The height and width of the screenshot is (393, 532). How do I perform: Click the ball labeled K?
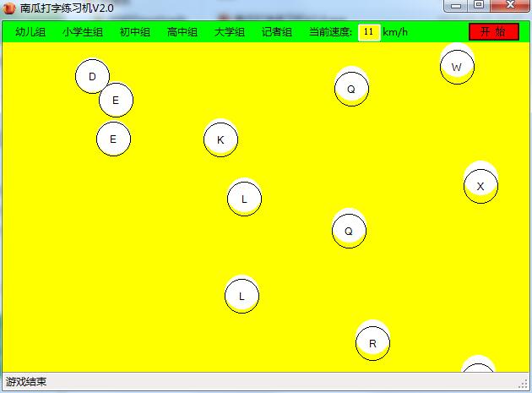[x=220, y=139]
